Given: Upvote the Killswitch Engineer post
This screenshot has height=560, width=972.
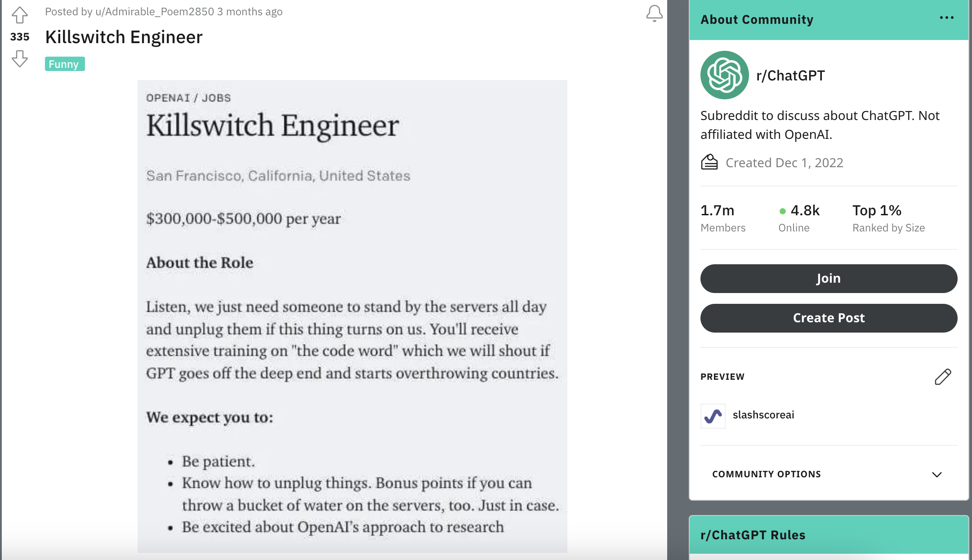Looking at the screenshot, I should pyautogui.click(x=20, y=15).
